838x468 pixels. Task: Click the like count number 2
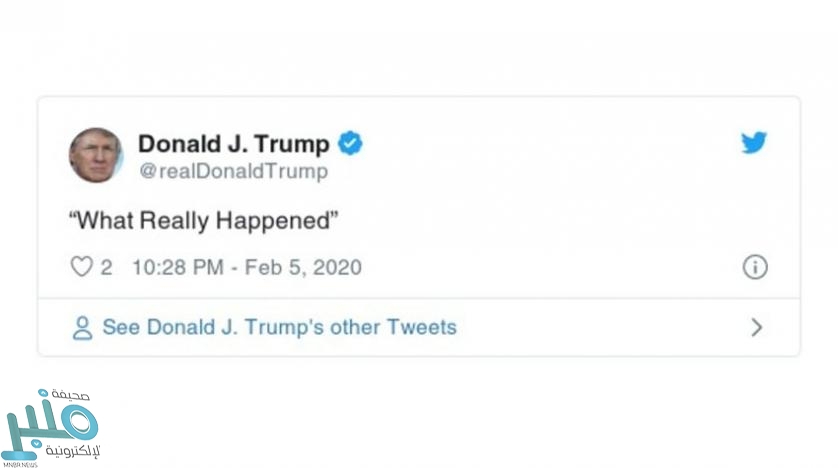click(106, 267)
